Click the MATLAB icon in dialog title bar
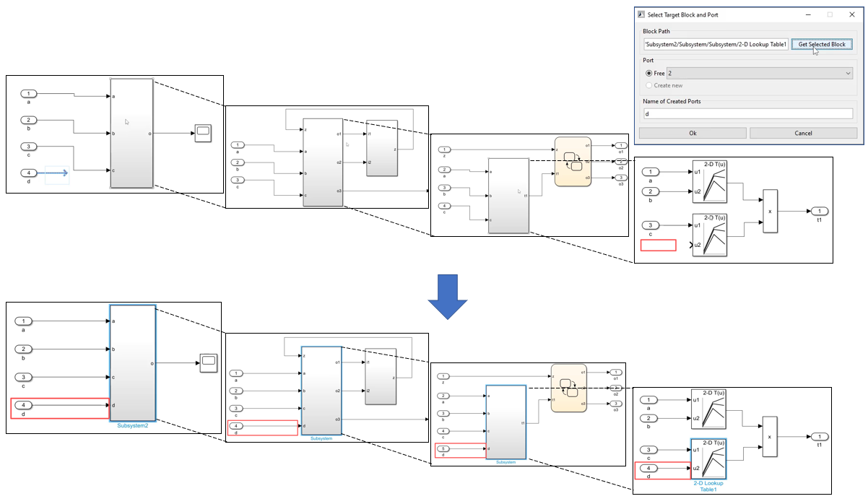The width and height of the screenshot is (868, 504). coord(641,14)
